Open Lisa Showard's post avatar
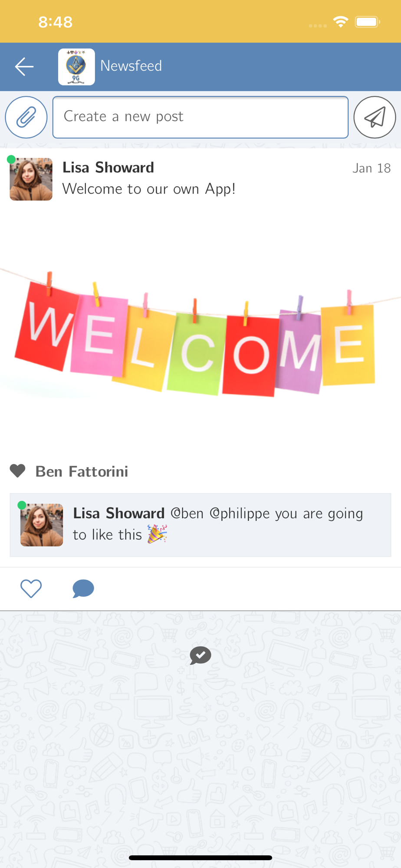Screen dimensions: 401x868 click(x=31, y=179)
